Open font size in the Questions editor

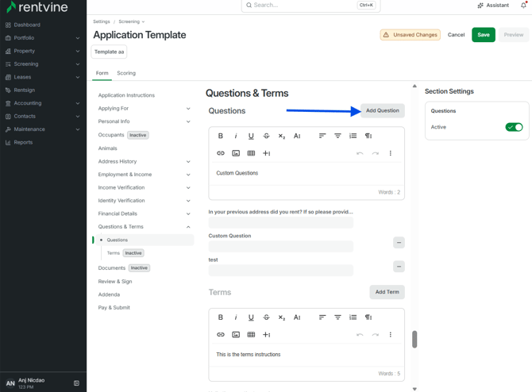[297, 136]
